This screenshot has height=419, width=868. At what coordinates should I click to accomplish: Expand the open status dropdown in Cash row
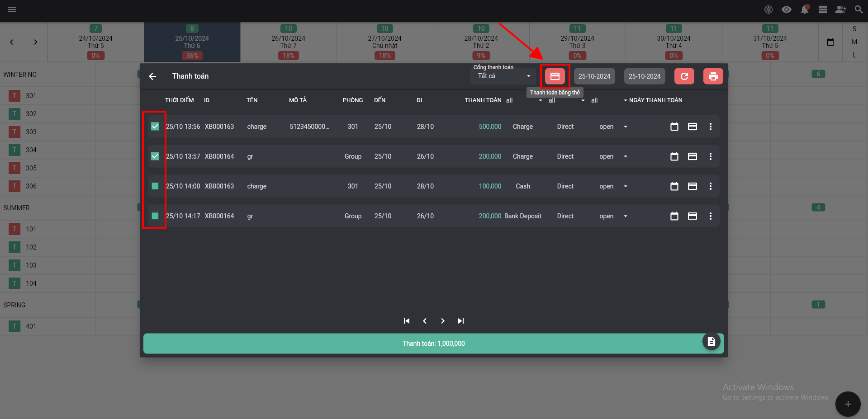pyautogui.click(x=626, y=186)
